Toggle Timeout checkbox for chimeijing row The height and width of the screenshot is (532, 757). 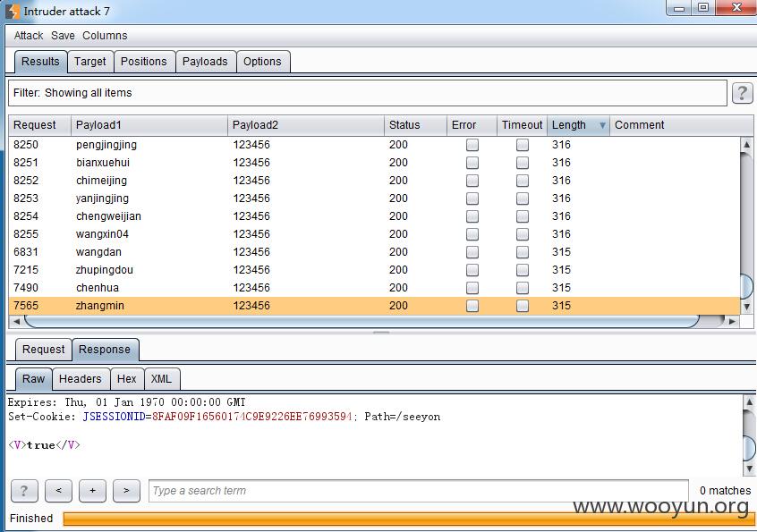pyautogui.click(x=523, y=181)
